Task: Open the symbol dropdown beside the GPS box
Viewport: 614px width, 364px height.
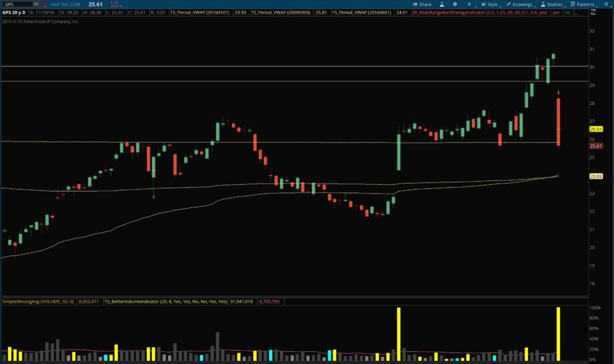Action: click(37, 4)
